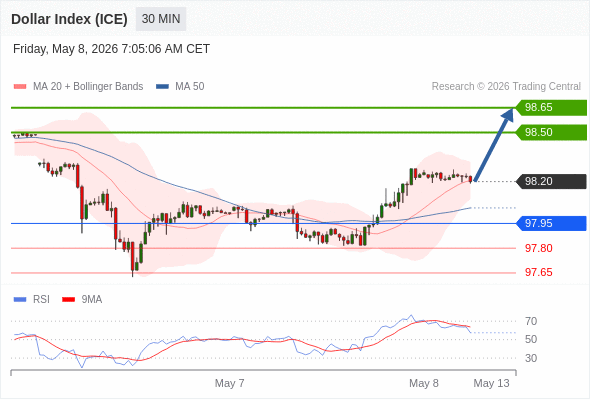Click the 30 MIN timeframe badge
The image size is (590, 400).
pyautogui.click(x=161, y=19)
